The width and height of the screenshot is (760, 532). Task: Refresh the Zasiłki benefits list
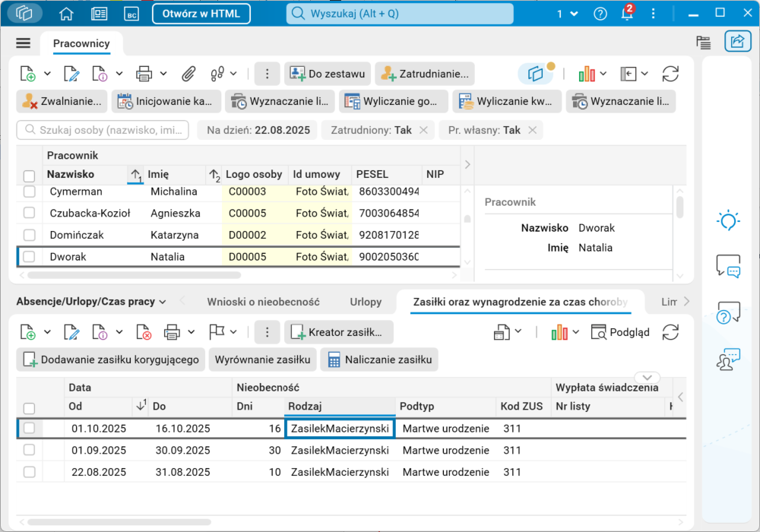coord(670,332)
